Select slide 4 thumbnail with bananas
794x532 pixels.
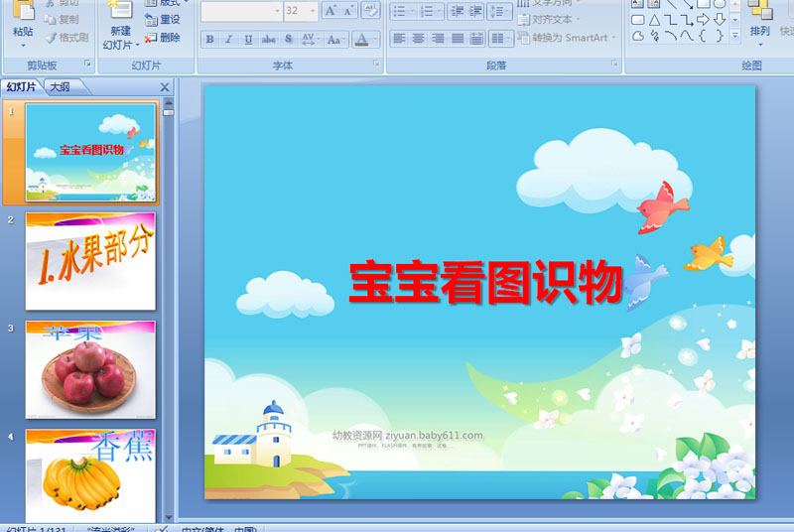90,475
